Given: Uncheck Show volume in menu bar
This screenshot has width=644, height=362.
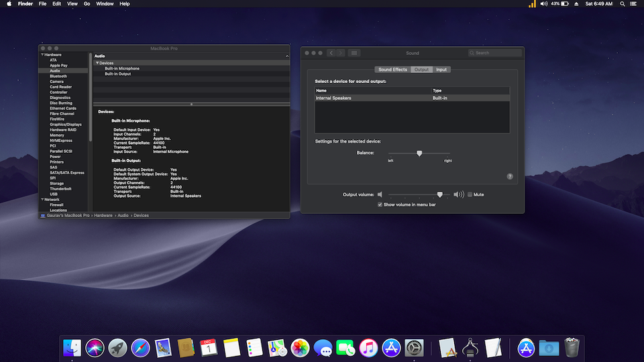Looking at the screenshot, I should point(380,204).
